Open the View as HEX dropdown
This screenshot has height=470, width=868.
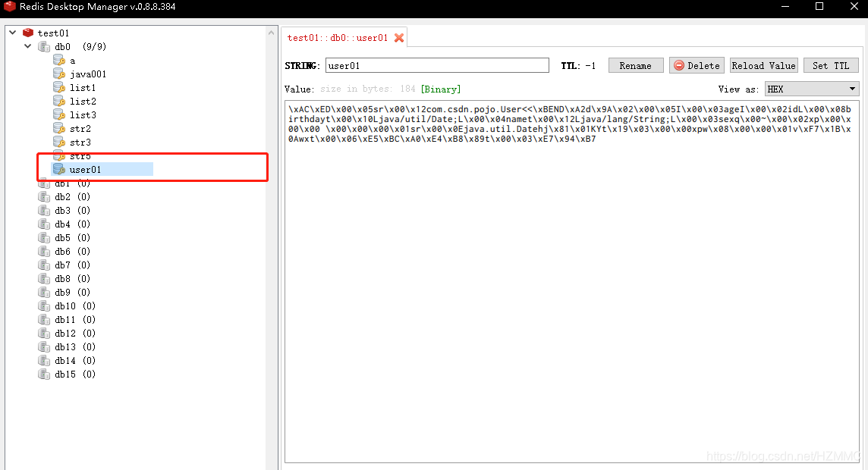tap(812, 89)
